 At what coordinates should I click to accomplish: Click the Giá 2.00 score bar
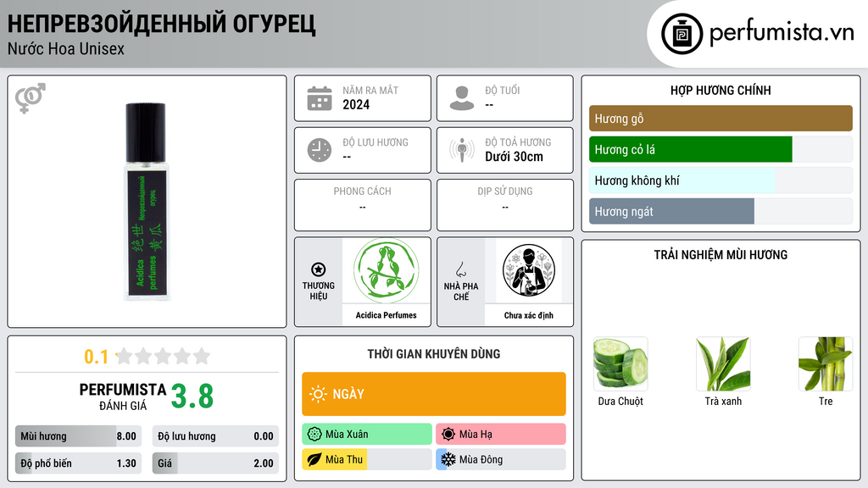click(x=215, y=463)
